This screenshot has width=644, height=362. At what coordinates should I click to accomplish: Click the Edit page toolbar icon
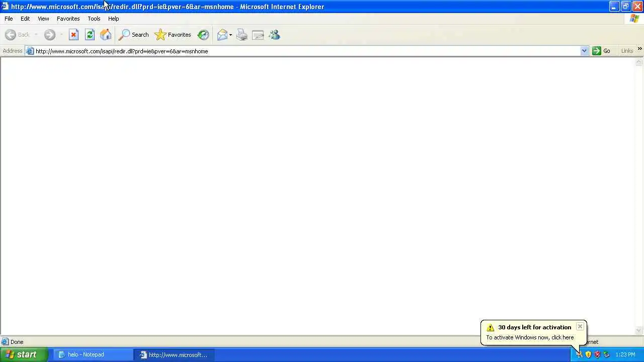click(x=258, y=35)
